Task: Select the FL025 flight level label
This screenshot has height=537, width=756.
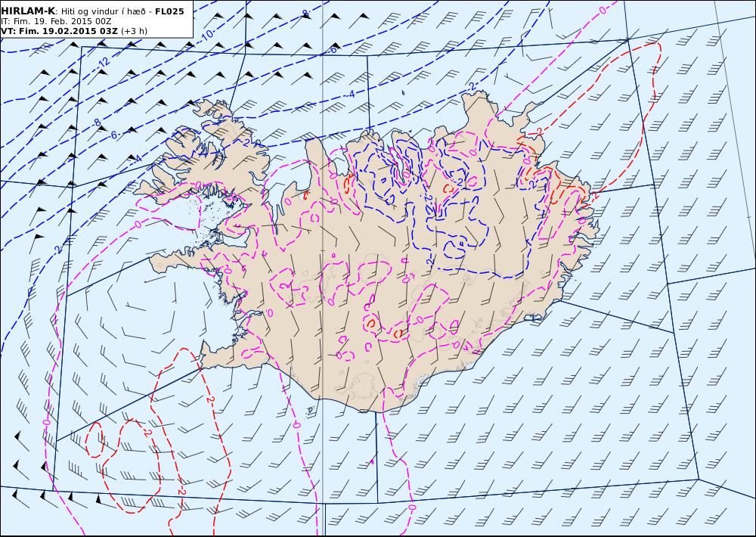Action: pyautogui.click(x=169, y=11)
